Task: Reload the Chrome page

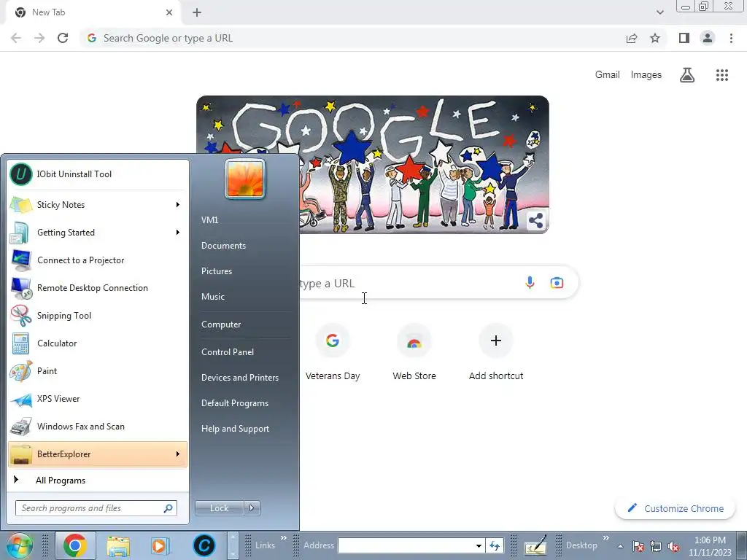Action: click(63, 38)
